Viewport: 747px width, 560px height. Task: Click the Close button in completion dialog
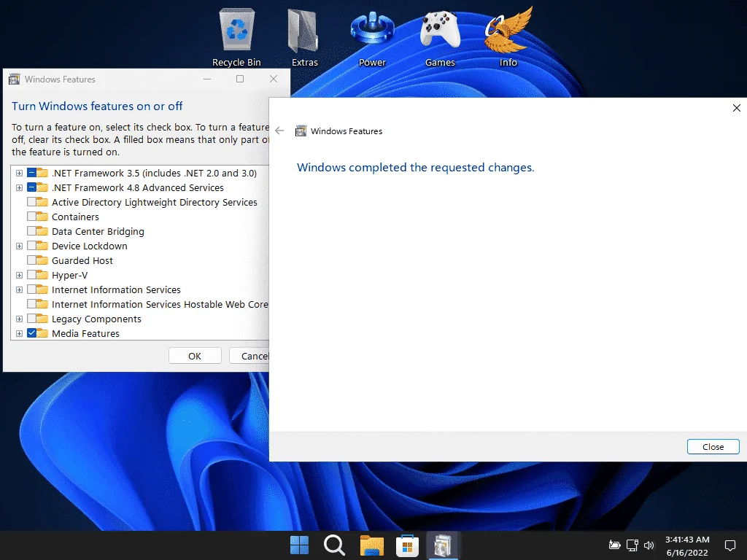point(713,447)
